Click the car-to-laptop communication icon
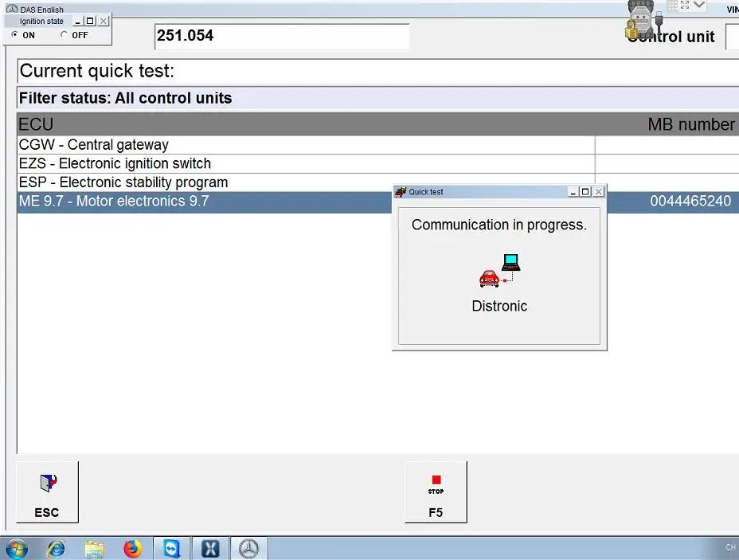 pyautogui.click(x=499, y=271)
